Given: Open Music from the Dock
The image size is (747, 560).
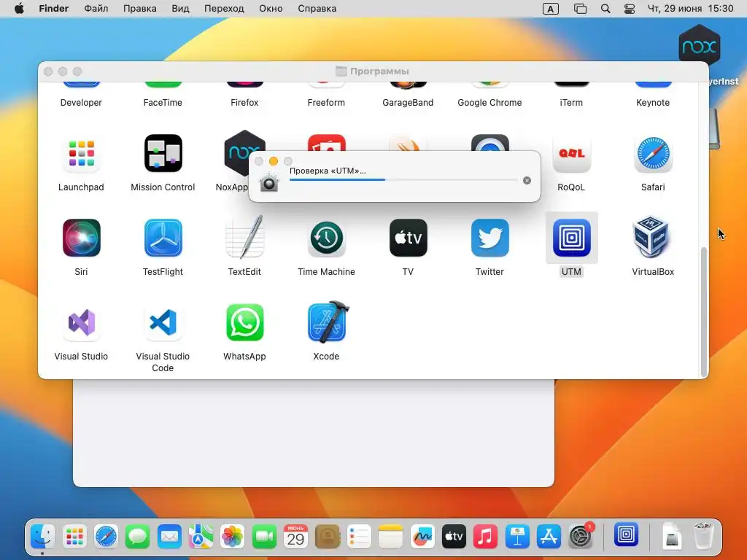Looking at the screenshot, I should 485,537.
